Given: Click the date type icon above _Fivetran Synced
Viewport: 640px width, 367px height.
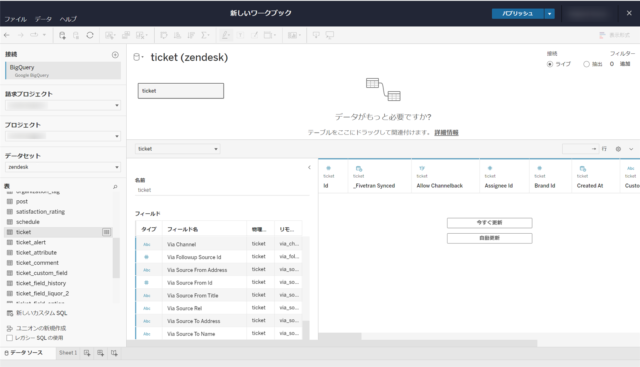Looking at the screenshot, I should [359, 169].
